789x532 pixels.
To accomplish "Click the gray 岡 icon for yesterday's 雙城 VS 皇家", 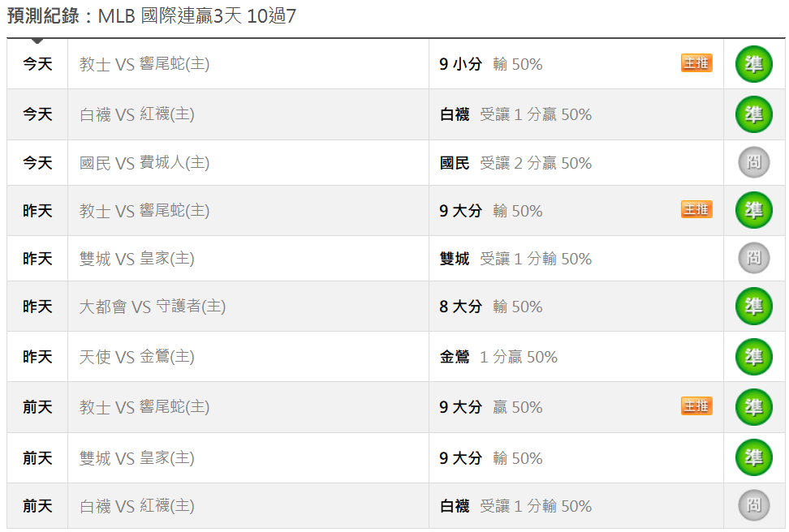I will (x=753, y=258).
